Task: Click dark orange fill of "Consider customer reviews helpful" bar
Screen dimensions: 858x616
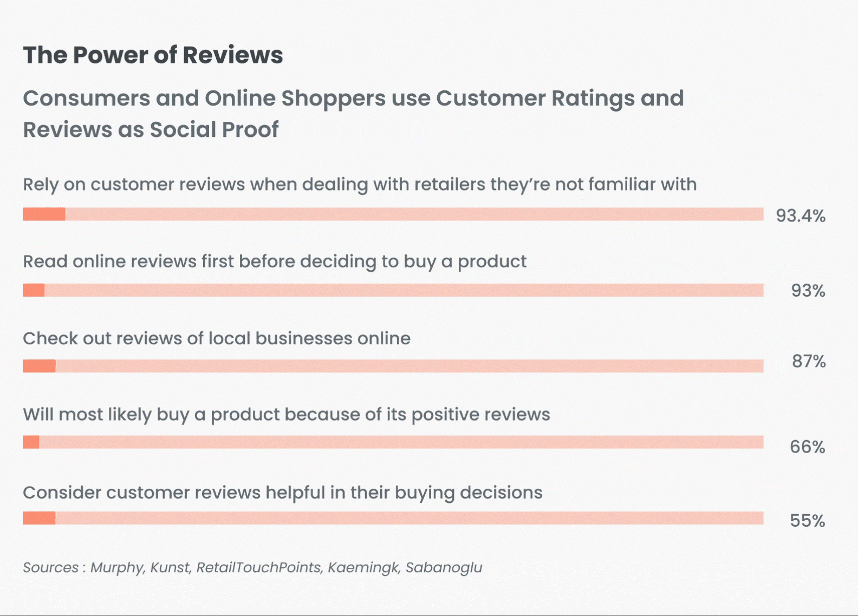Action: (39, 518)
